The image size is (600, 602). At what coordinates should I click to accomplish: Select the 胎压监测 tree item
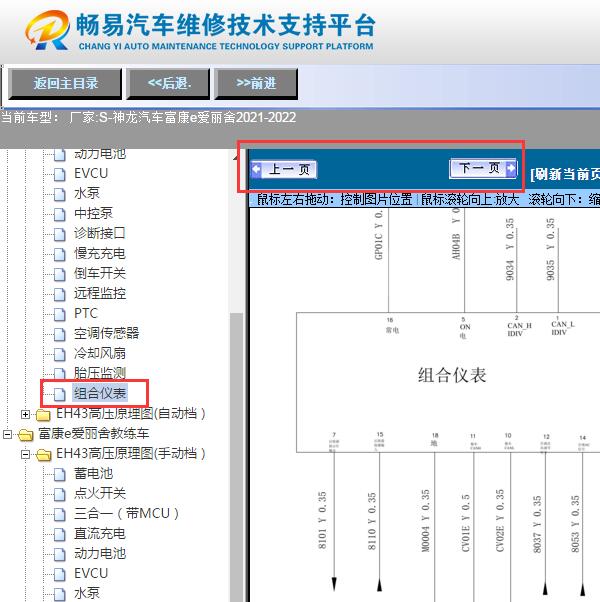point(99,373)
